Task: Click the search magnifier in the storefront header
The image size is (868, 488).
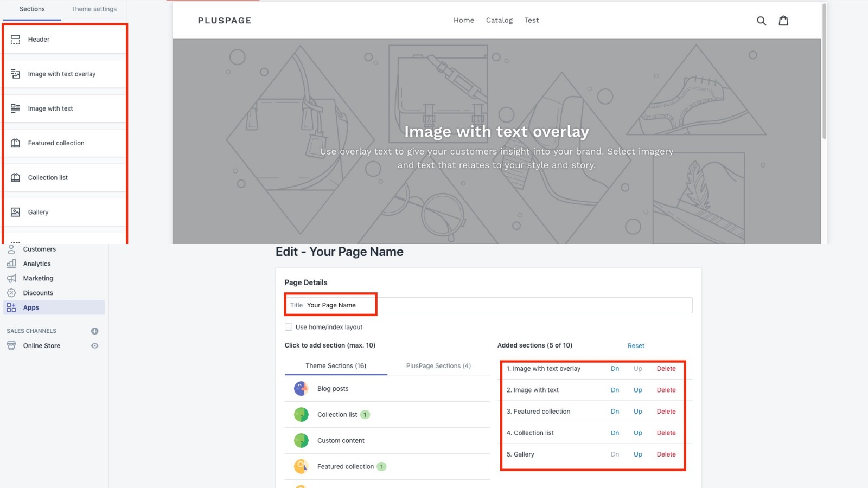Action: 762,20
